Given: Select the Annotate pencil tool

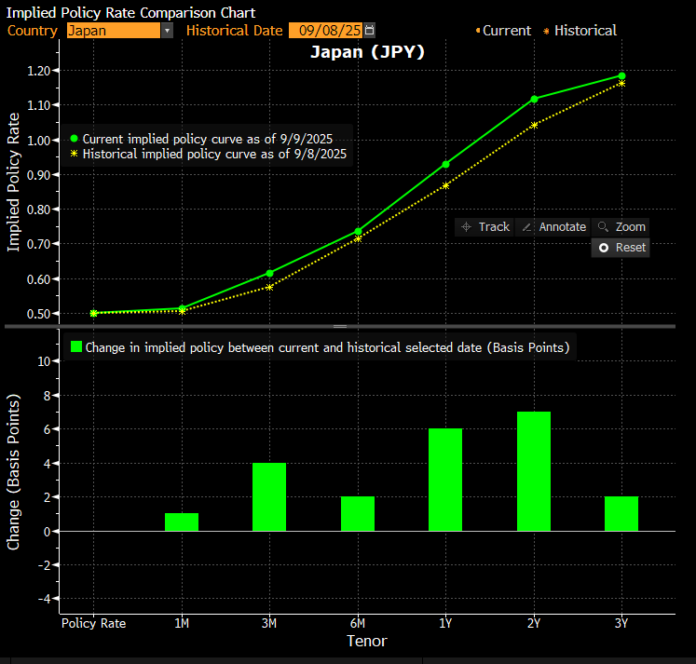Looking at the screenshot, I should point(553,227).
